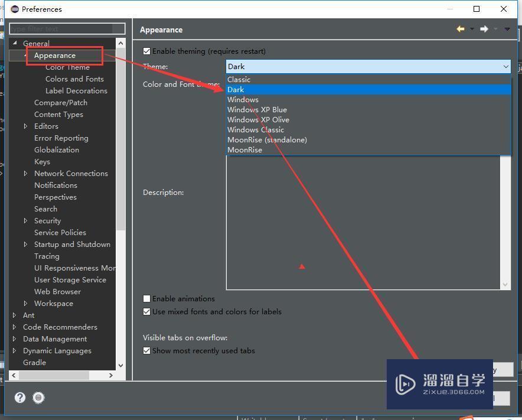522x420 pixels.
Task: Toggle Enable theming checkbox
Action: [146, 51]
